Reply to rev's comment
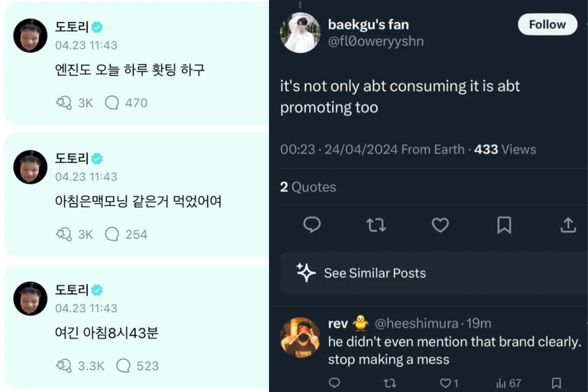 coord(334,383)
